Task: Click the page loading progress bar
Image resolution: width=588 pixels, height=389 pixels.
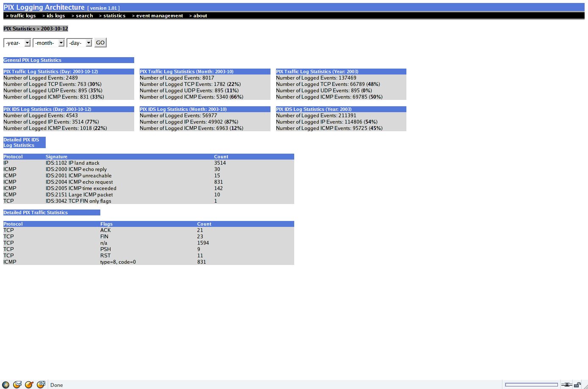Action: point(531,385)
